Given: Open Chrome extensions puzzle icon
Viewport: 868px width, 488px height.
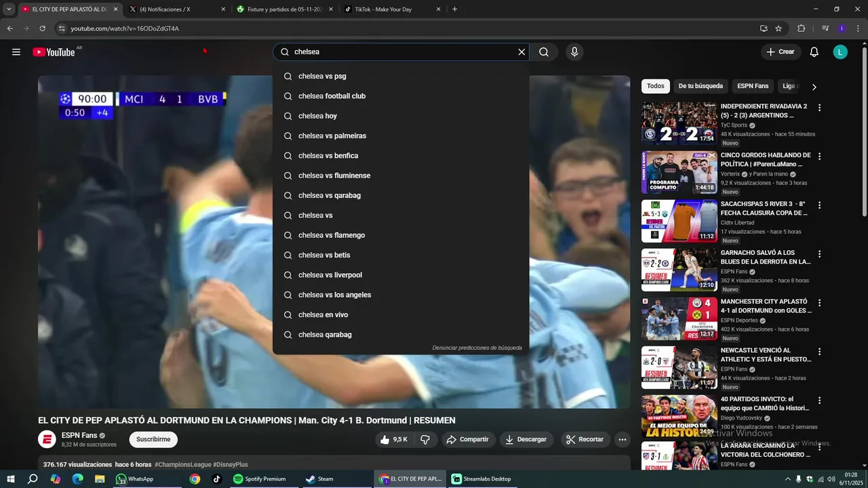Looking at the screenshot, I should 802,28.
